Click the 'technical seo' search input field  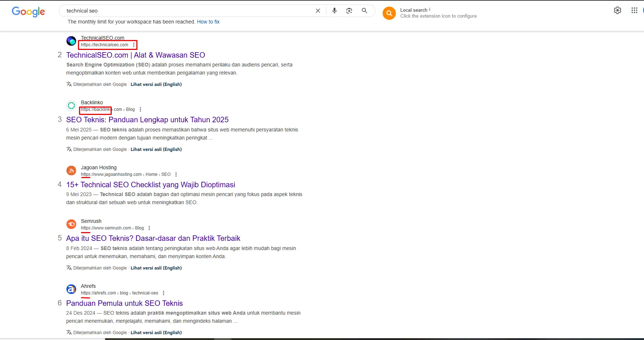[x=184, y=11]
